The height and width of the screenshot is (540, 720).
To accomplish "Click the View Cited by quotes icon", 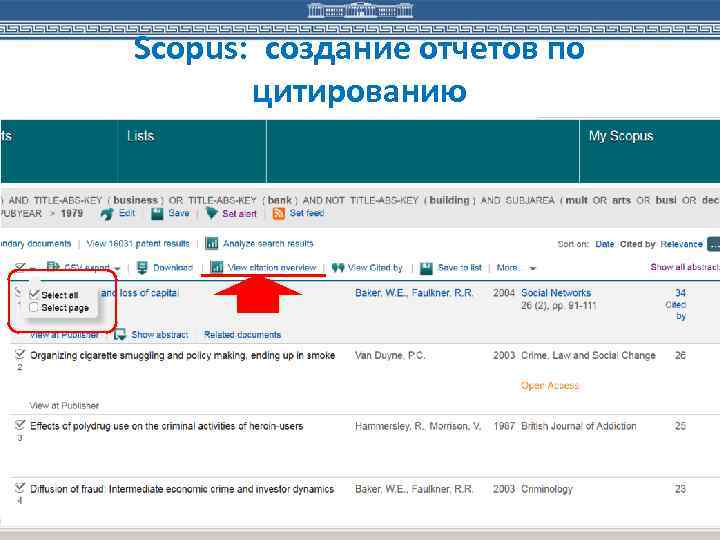I will coord(338,268).
